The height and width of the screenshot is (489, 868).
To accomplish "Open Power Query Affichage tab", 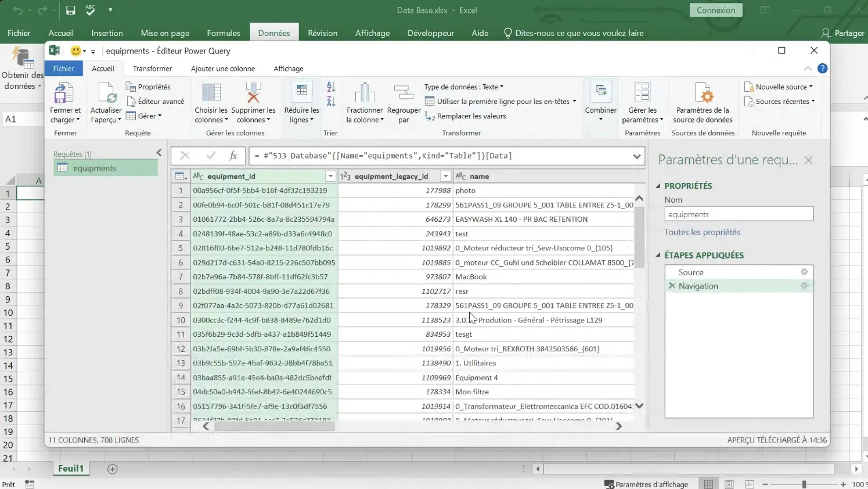I will [289, 69].
